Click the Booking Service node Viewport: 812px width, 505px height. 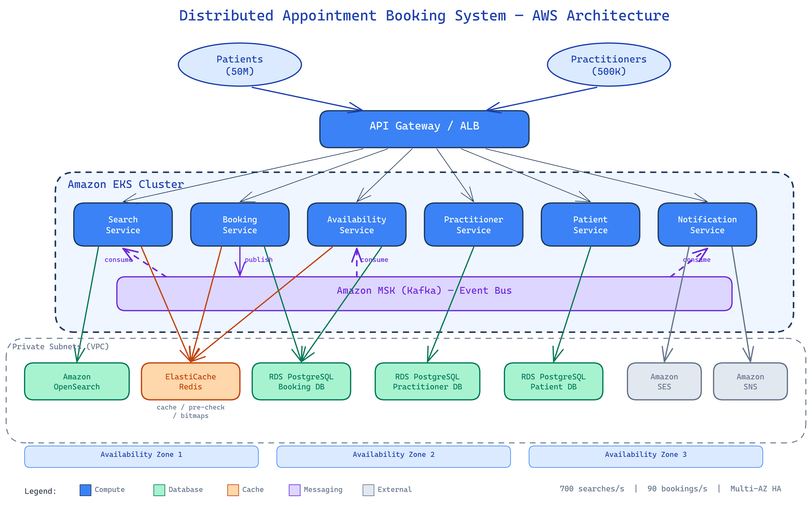coord(239,225)
